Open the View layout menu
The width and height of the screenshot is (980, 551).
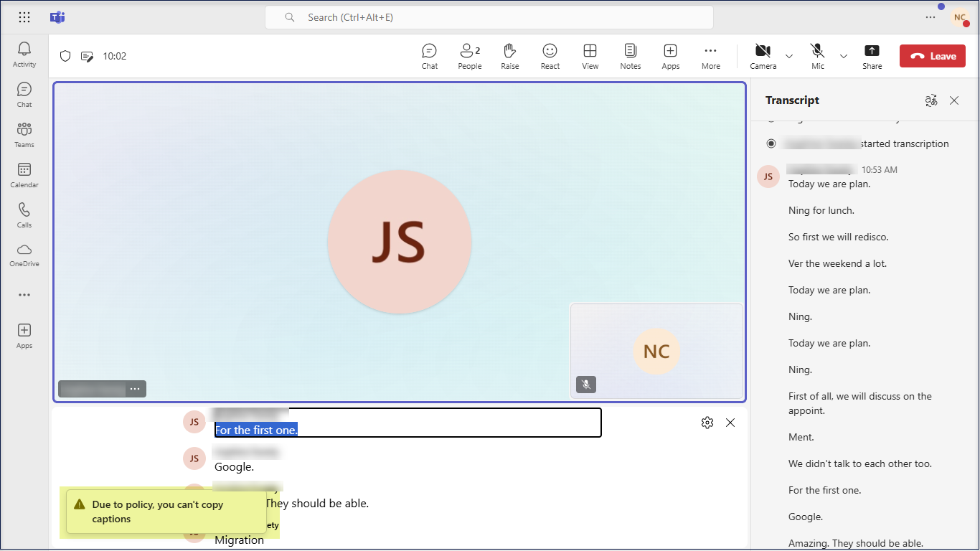590,56
